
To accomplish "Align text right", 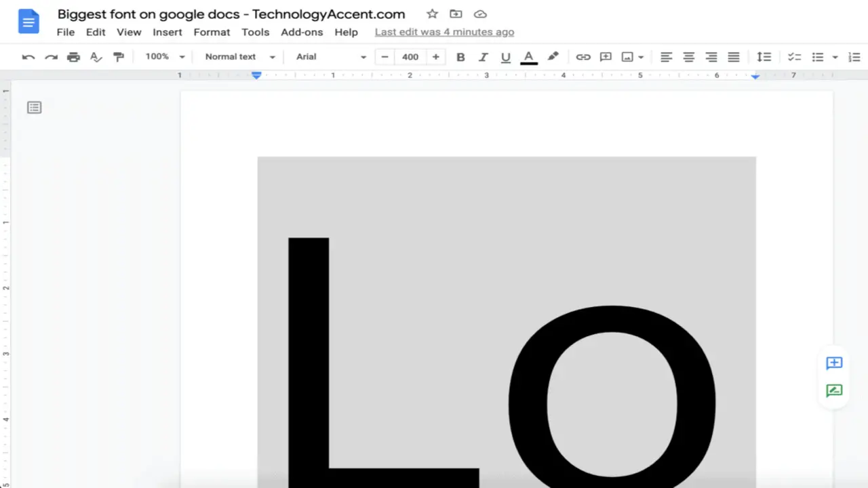I will pos(711,57).
